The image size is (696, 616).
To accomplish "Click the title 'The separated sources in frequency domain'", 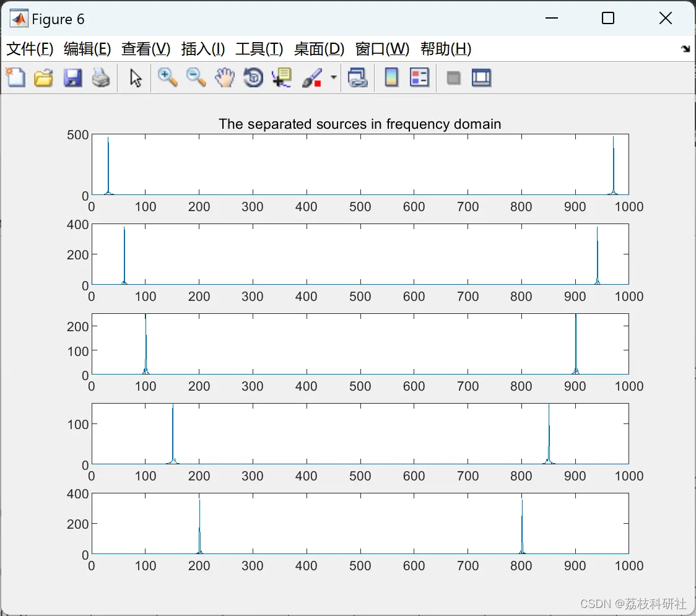I will point(360,124).
